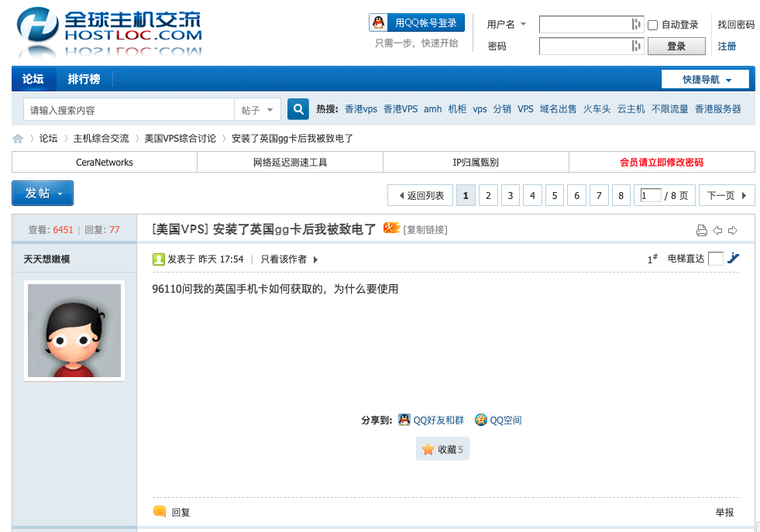Open 会员请立即修改密码 notice
This screenshot has height=532, width=760.
662,163
